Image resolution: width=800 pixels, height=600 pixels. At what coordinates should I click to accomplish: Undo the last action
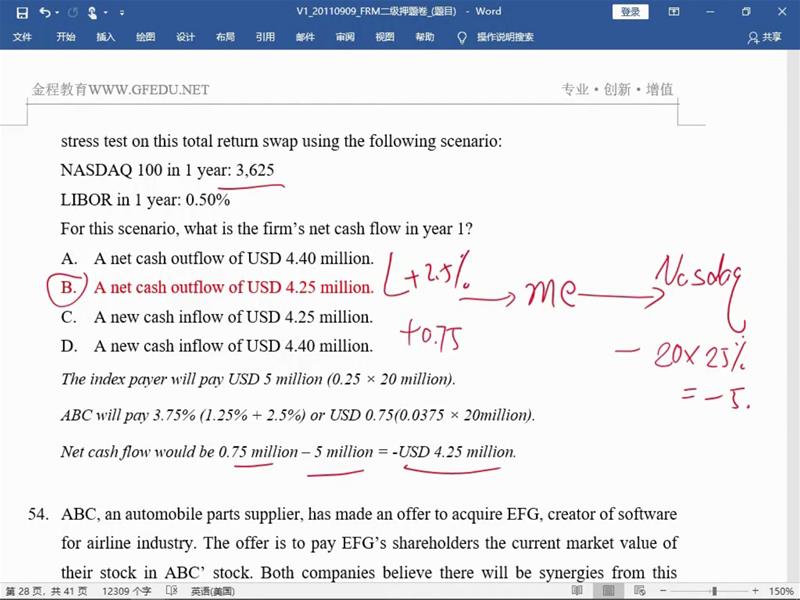pos(46,12)
